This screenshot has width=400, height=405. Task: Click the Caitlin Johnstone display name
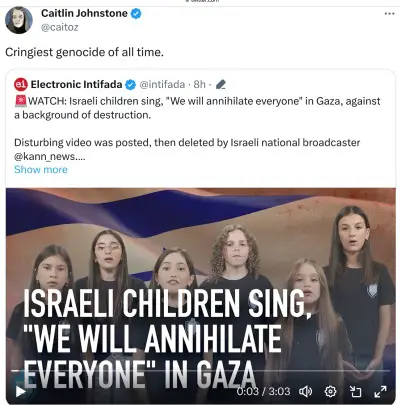tap(84, 13)
